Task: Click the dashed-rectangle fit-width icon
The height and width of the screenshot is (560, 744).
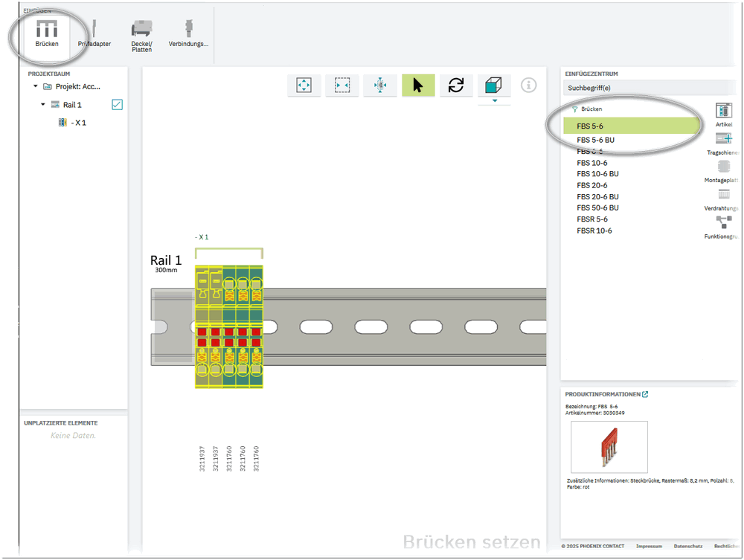Action: (x=342, y=86)
